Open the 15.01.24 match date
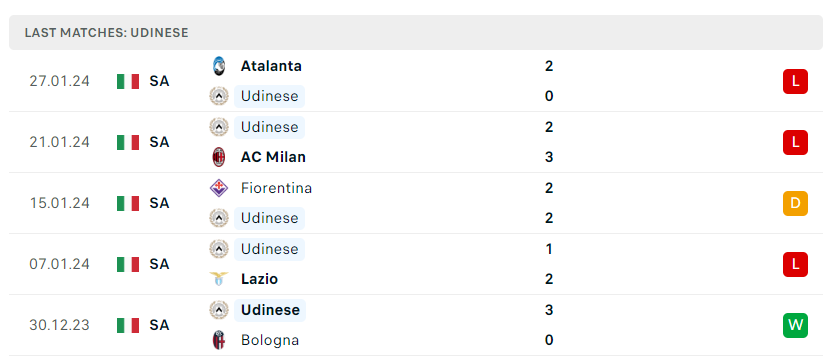The width and height of the screenshot is (825, 362). [x=59, y=203]
